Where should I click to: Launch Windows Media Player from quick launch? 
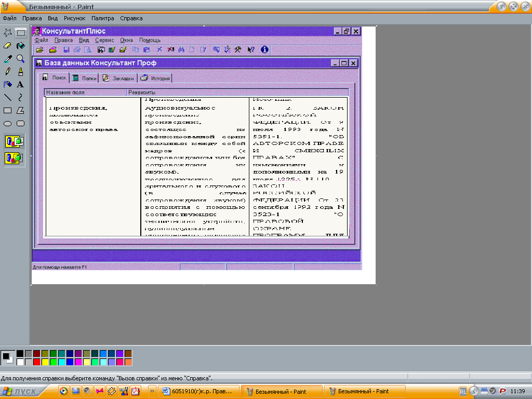tap(63, 391)
